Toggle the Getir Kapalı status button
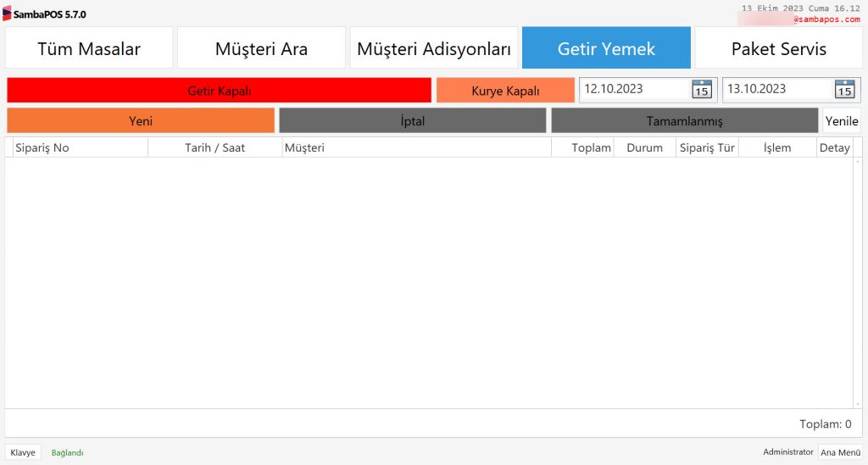 [219, 91]
